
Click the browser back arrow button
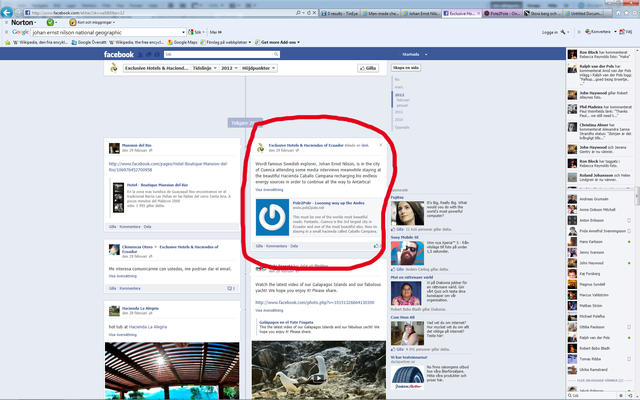pyautogui.click(x=7, y=12)
